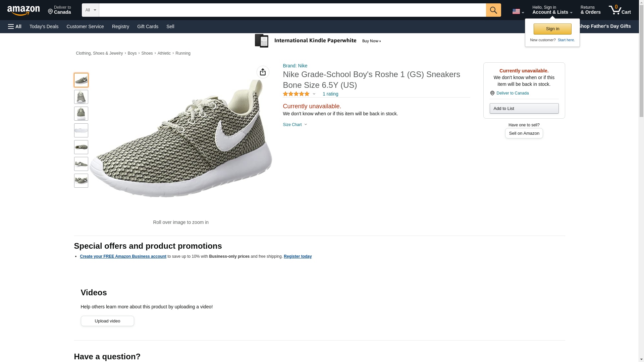Click the Upload video button
644x362 pixels.
pos(107,321)
